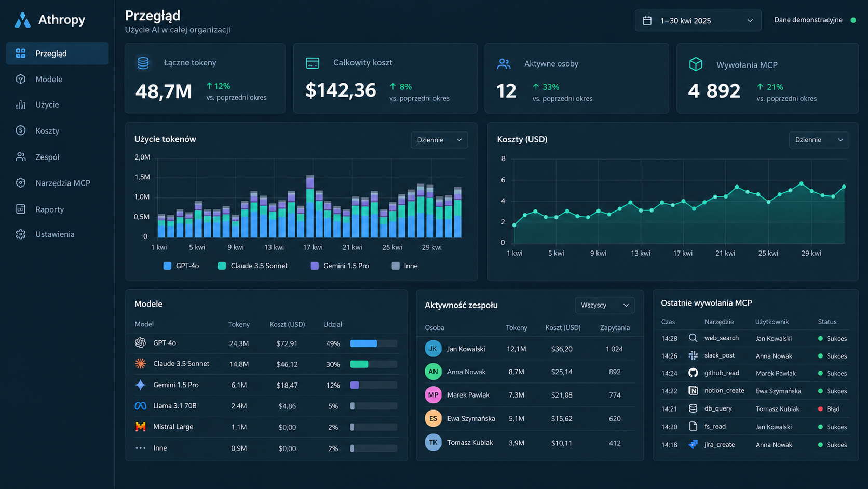Image resolution: width=868 pixels, height=489 pixels.
Task: Click the GPT-4o 49% share bar
Action: (x=373, y=343)
